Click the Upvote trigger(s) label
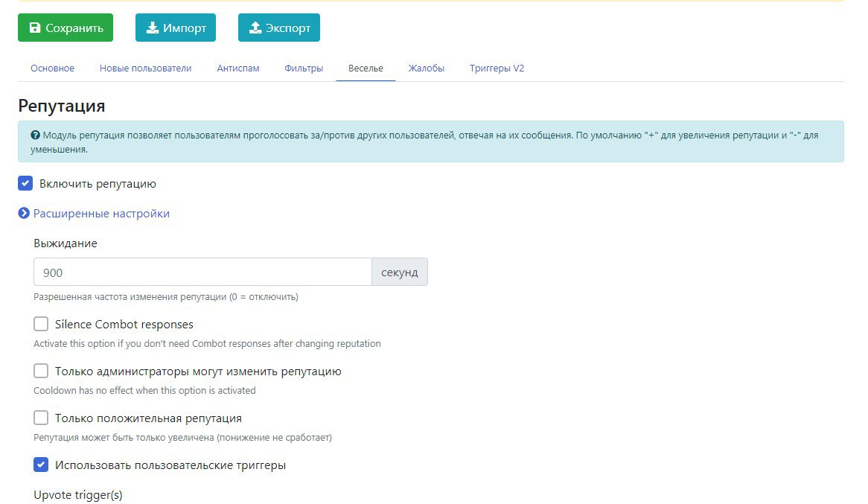 click(78, 494)
